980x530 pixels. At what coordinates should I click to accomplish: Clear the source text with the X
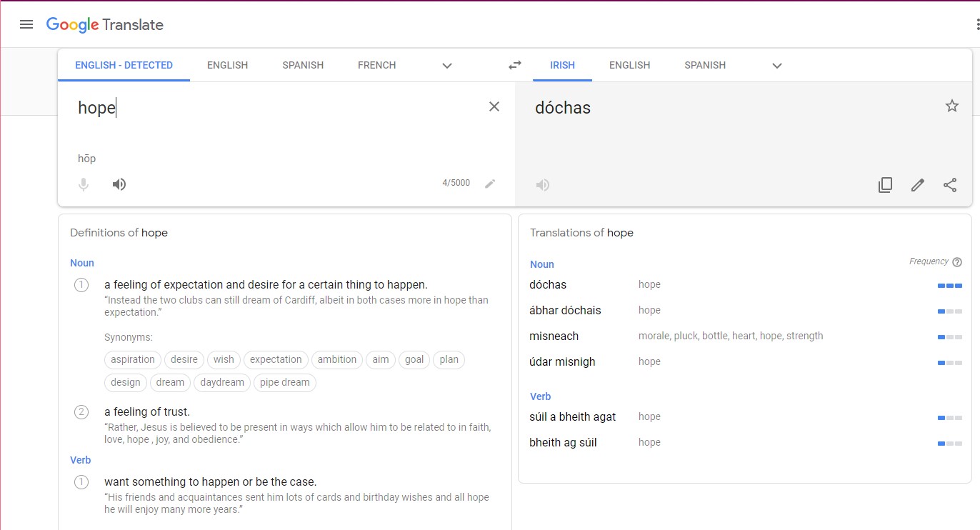tap(494, 106)
